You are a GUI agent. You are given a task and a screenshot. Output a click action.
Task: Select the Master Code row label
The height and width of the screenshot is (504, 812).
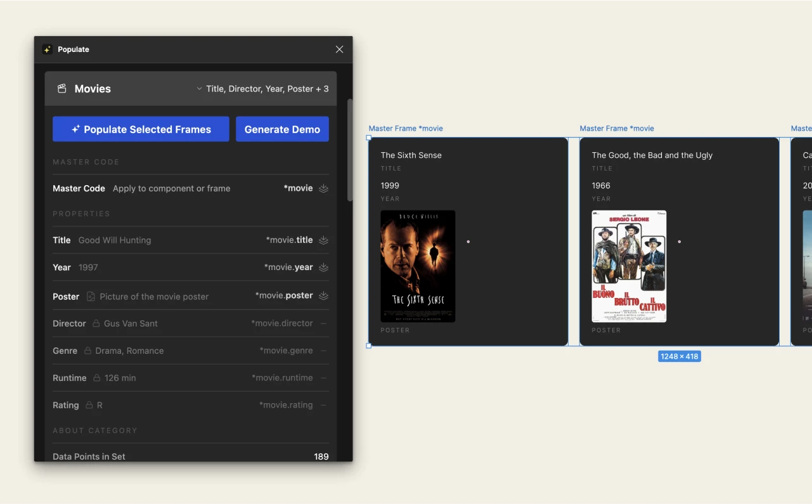pyautogui.click(x=79, y=188)
